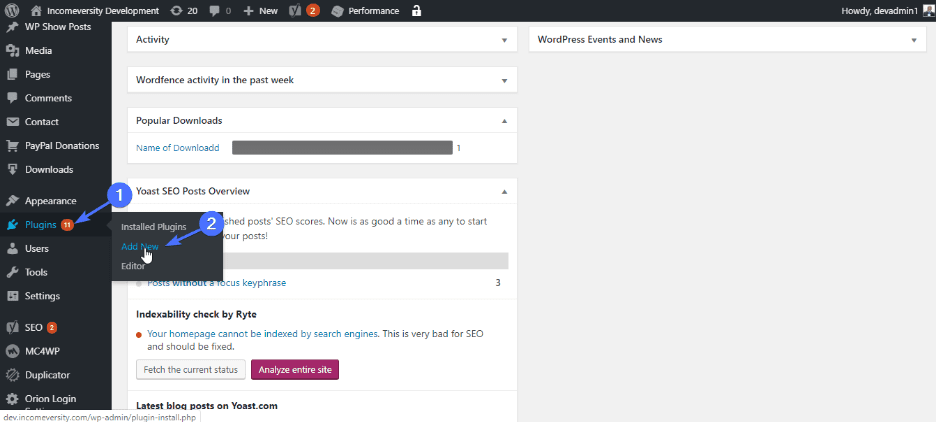The width and height of the screenshot is (938, 422).
Task: Click the padlock icon in admin bar
Action: coord(416,11)
